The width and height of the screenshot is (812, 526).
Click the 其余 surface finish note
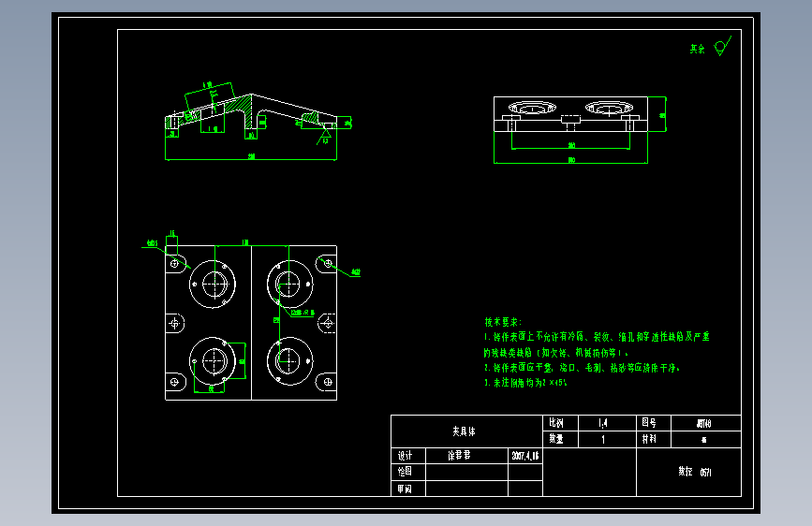point(697,49)
